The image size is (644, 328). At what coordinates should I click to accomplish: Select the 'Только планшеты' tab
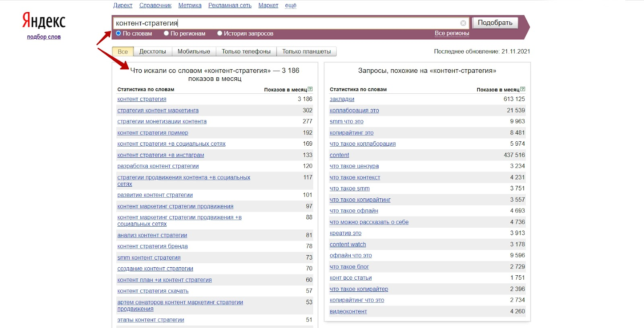point(306,52)
